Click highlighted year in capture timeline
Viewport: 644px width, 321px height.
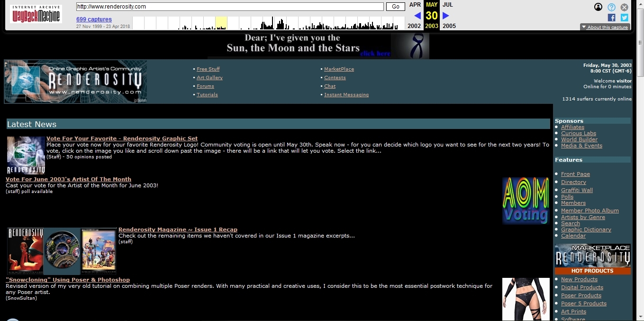[x=221, y=23]
